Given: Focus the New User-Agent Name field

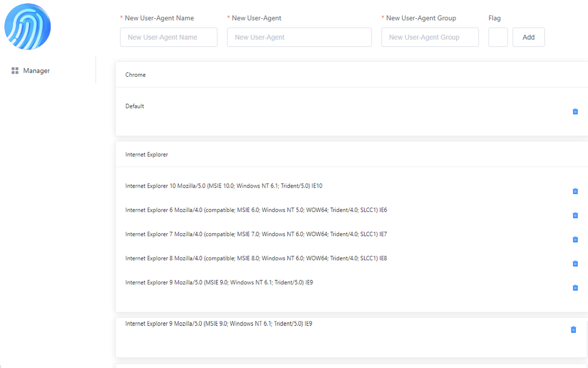Looking at the screenshot, I should click(x=169, y=37).
